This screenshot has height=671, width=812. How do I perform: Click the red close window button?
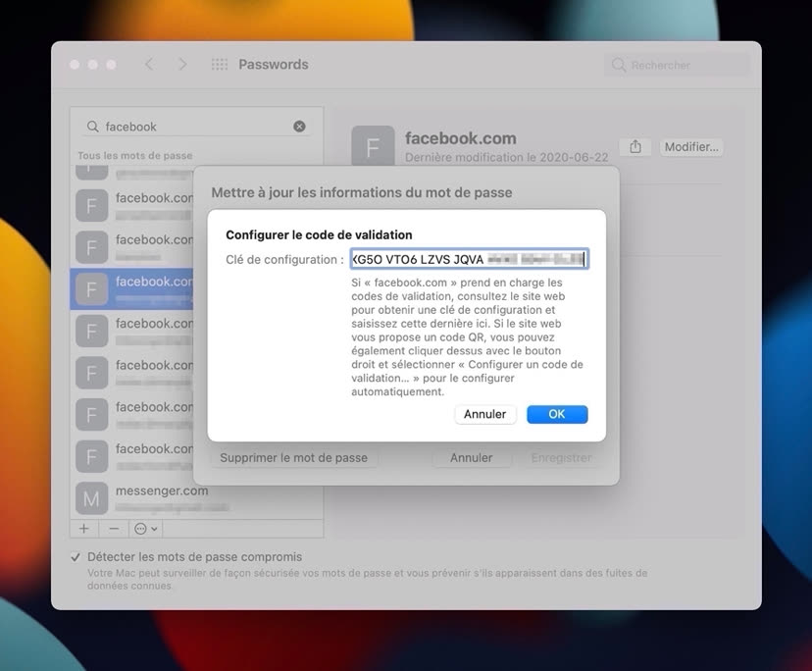tap(75, 64)
